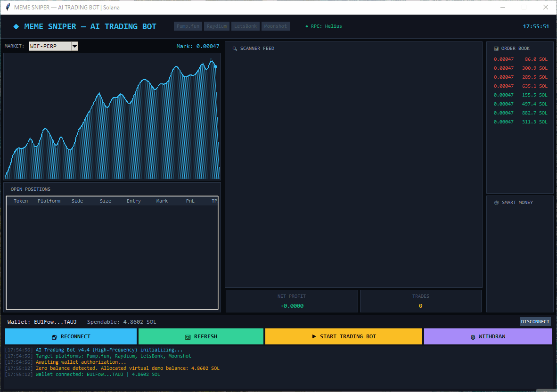Click the "Awaiting wallet authorization" log line
557x392 pixels.
[x=81, y=362]
